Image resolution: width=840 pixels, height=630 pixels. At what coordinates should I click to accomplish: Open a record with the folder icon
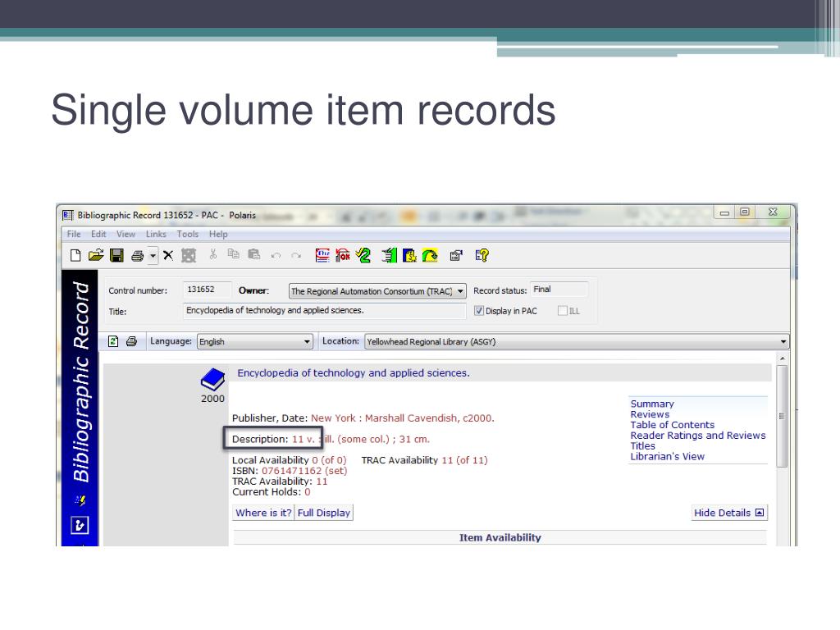pyautogui.click(x=96, y=256)
